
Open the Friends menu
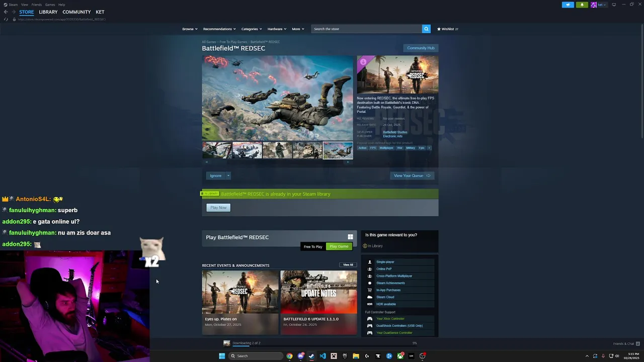point(37,5)
